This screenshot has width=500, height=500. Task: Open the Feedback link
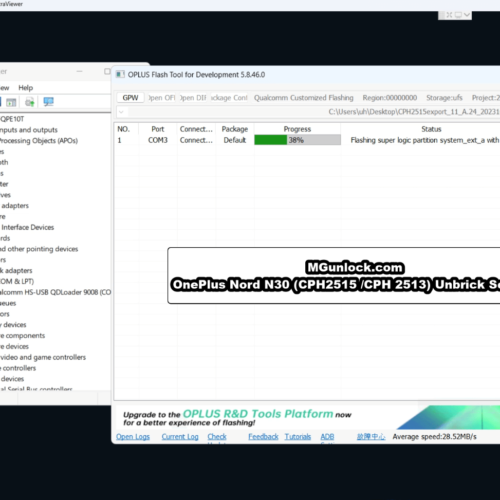click(x=263, y=437)
